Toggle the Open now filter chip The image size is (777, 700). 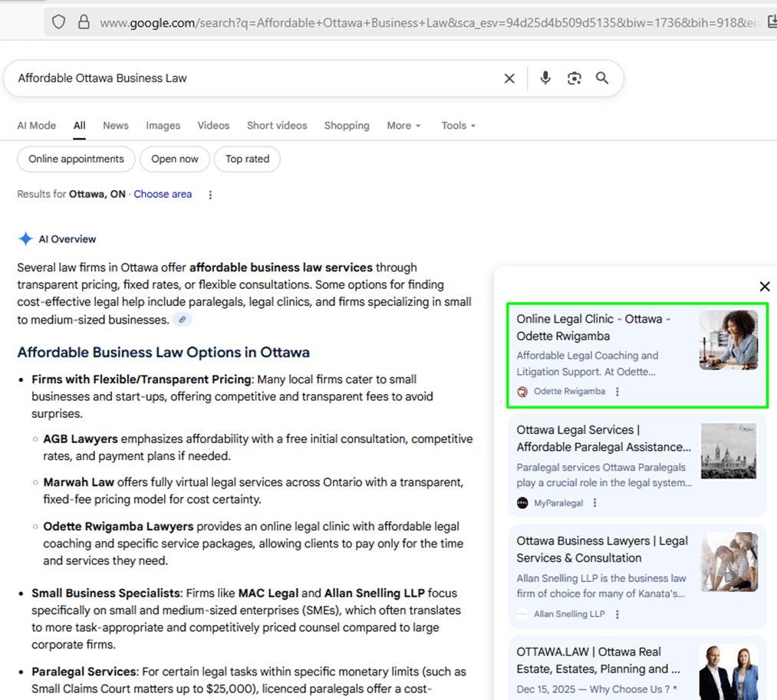174,159
